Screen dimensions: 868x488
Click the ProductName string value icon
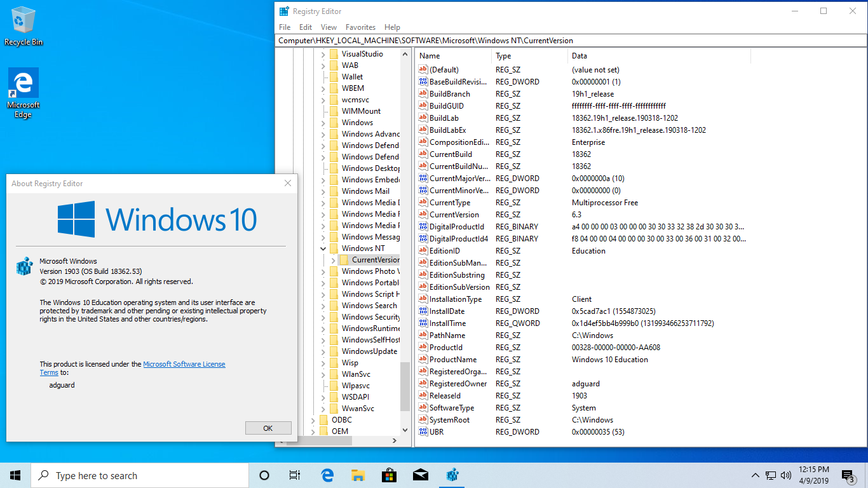[423, 360]
